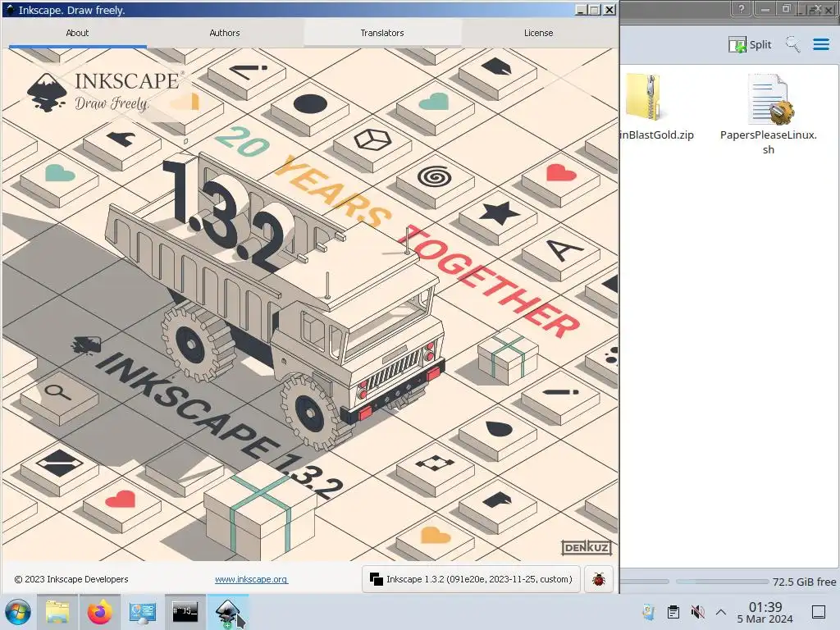This screenshot has width=840, height=630.
Task: Switch to the terminal taskbar icon
Action: click(x=185, y=612)
